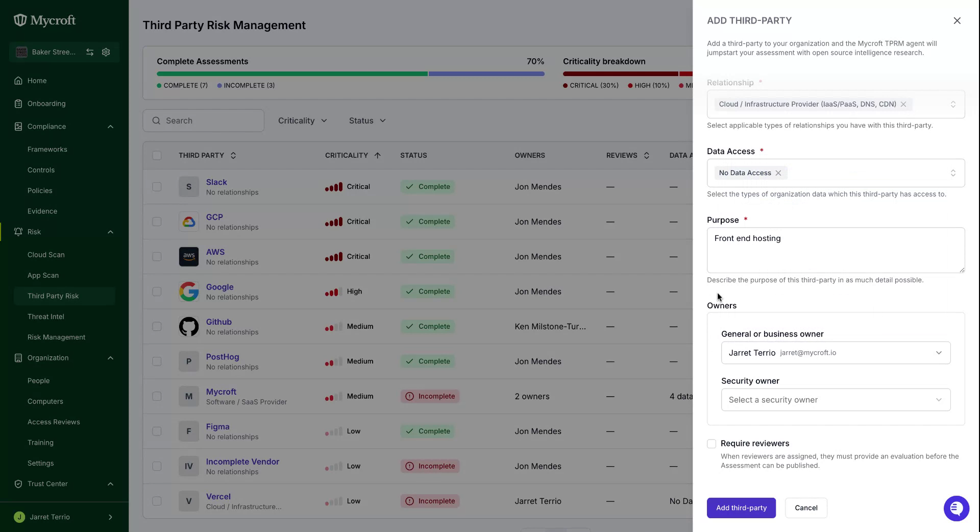Viewport: 980px width, 532px height.
Task: Check the Slack row checkbox
Action: [157, 187]
